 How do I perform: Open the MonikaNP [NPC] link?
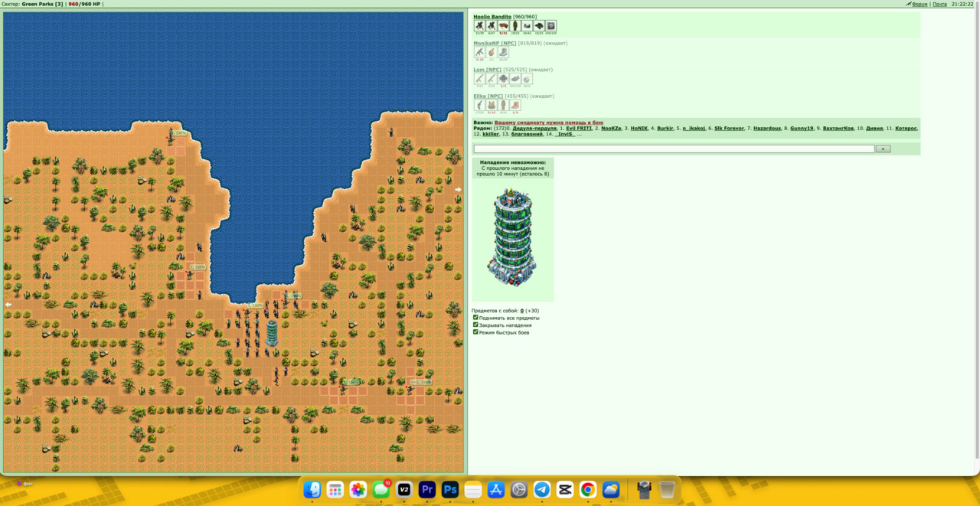pos(495,43)
